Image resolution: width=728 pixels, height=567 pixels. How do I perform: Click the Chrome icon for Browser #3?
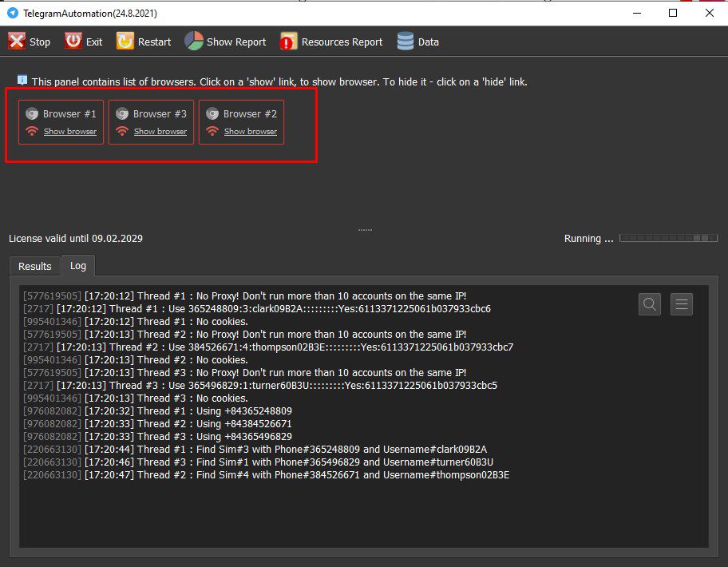coord(122,113)
